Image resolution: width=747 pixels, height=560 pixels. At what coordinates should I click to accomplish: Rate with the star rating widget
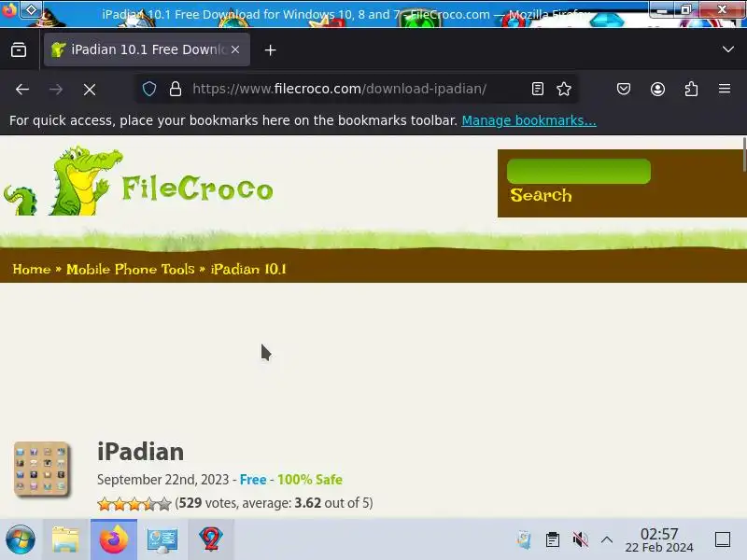click(134, 504)
